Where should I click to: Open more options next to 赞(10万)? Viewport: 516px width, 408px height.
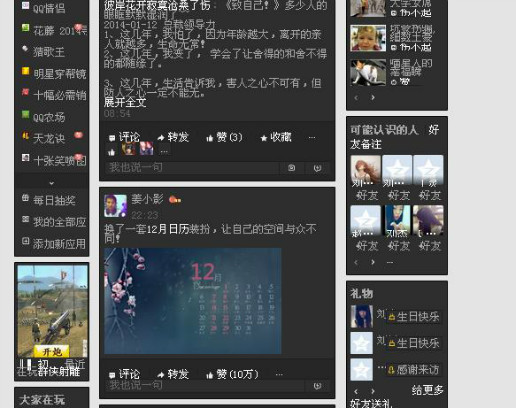[279, 375]
